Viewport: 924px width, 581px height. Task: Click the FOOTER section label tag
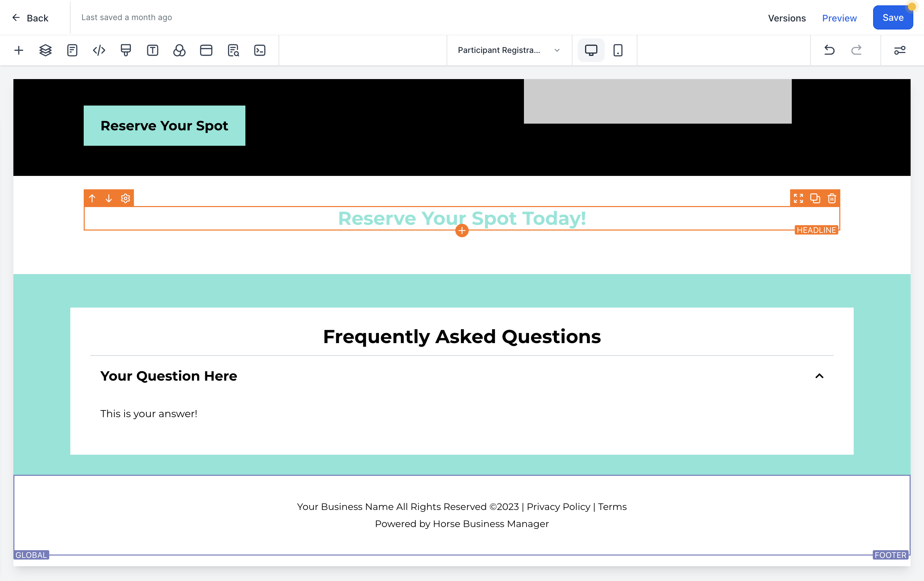click(x=890, y=555)
